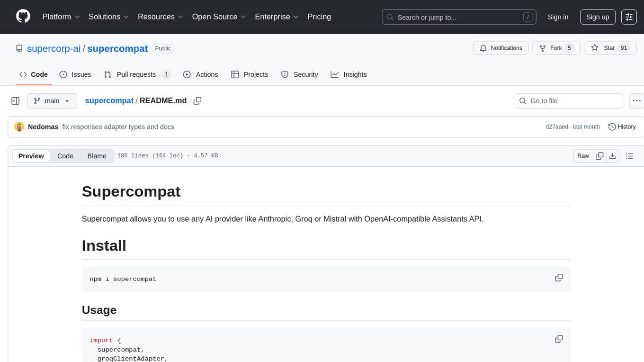Select the Preview view
The height and width of the screenshot is (362, 644).
pyautogui.click(x=31, y=156)
